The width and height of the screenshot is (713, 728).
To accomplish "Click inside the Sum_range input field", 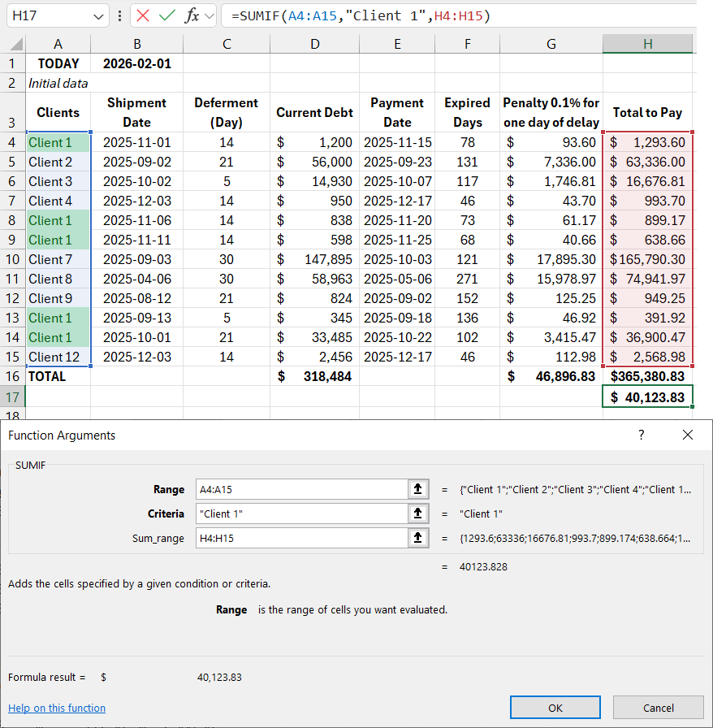I will pos(300,538).
